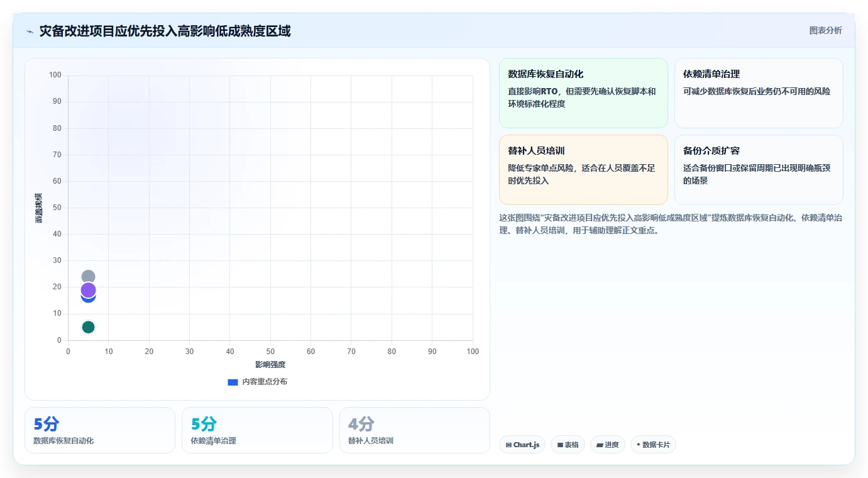
Task: Click the 5分 数据库恢复自动化 stat card
Action: tap(100, 430)
